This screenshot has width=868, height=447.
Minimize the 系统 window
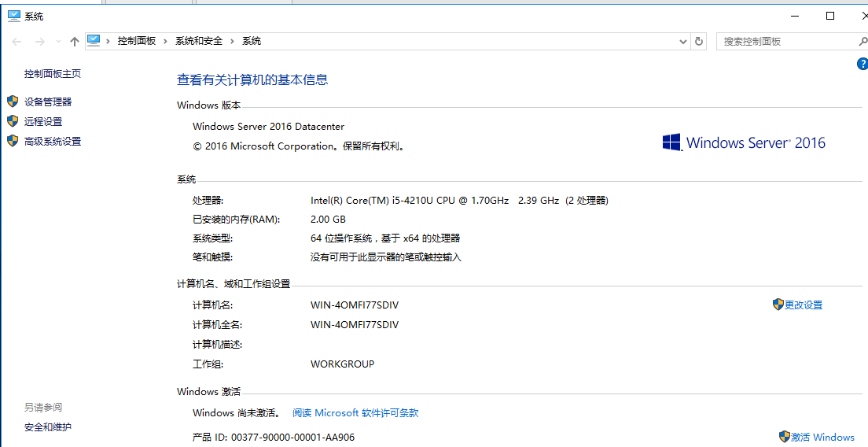coord(795,16)
